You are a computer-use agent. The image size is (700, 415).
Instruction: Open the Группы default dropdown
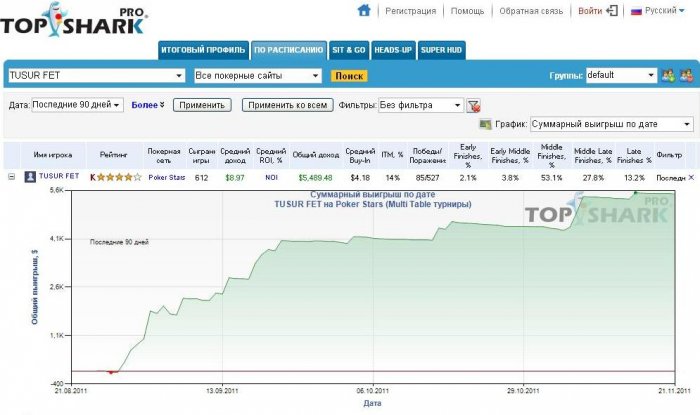click(621, 75)
